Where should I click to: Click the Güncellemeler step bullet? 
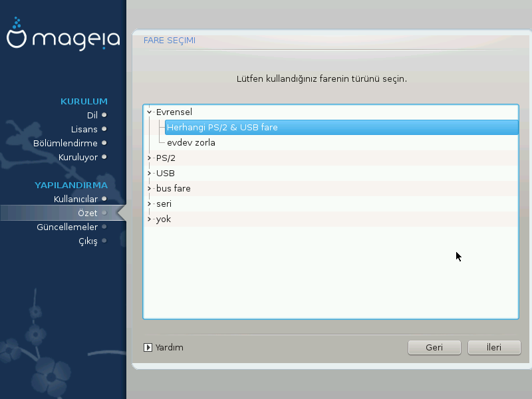pos(104,227)
